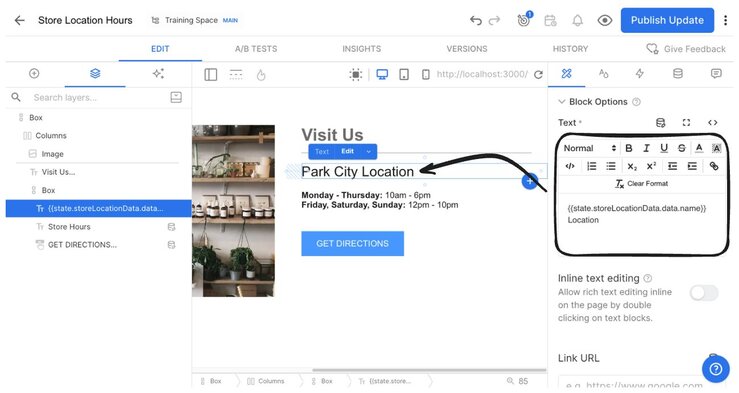
Task: Open the Normal text style dropdown
Action: 590,148
